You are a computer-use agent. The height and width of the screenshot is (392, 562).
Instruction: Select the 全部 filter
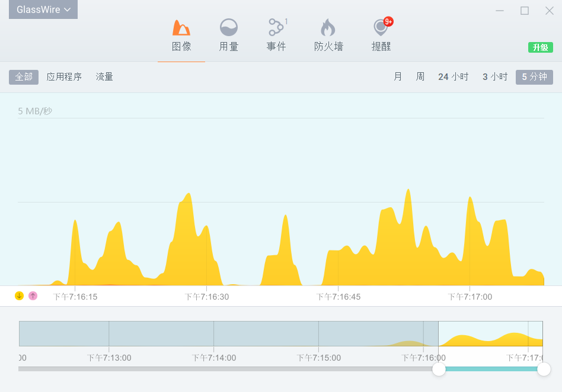(24, 77)
